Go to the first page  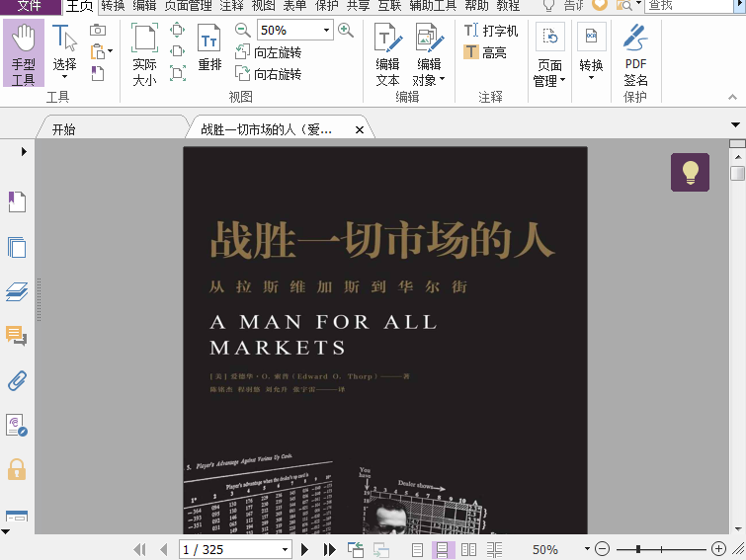pos(140,549)
